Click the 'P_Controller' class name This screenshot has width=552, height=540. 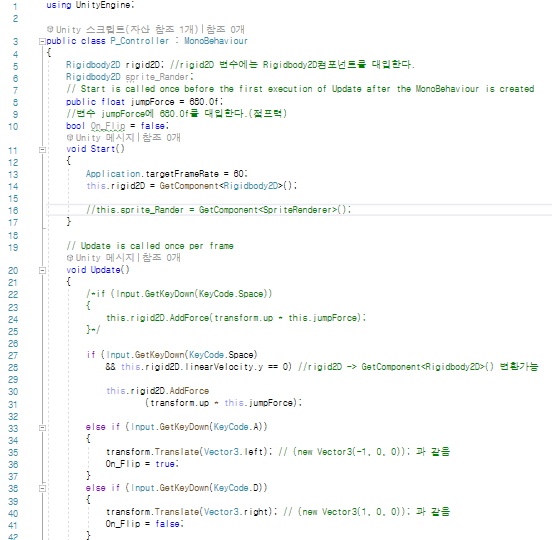click(x=140, y=41)
